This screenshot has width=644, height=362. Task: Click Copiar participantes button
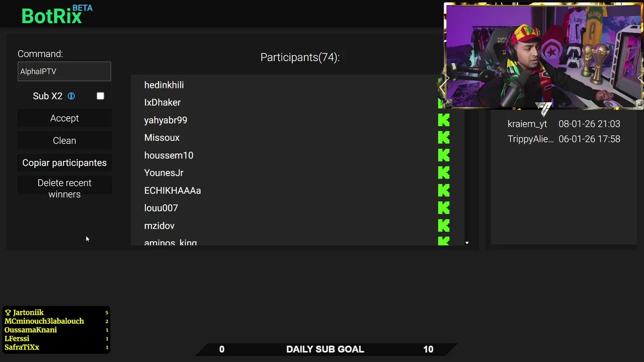(x=64, y=163)
